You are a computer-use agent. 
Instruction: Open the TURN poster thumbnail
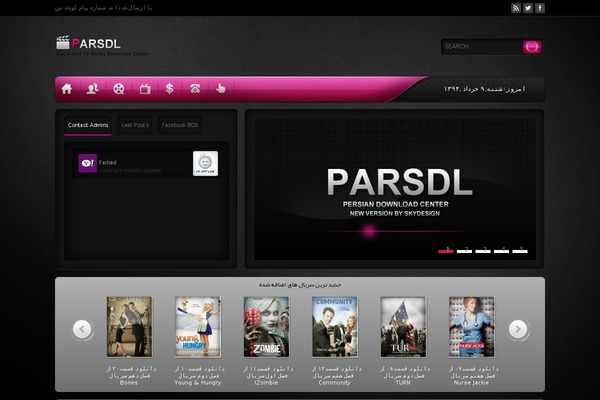[403, 327]
